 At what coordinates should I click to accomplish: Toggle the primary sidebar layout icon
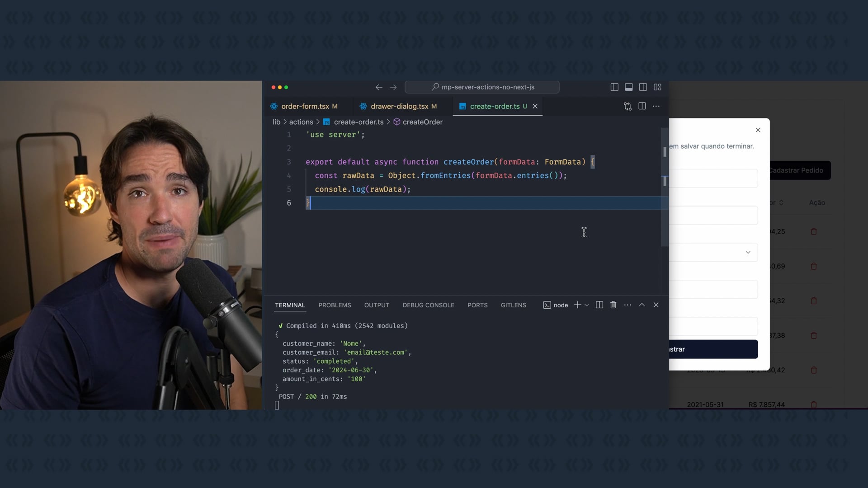(614, 87)
